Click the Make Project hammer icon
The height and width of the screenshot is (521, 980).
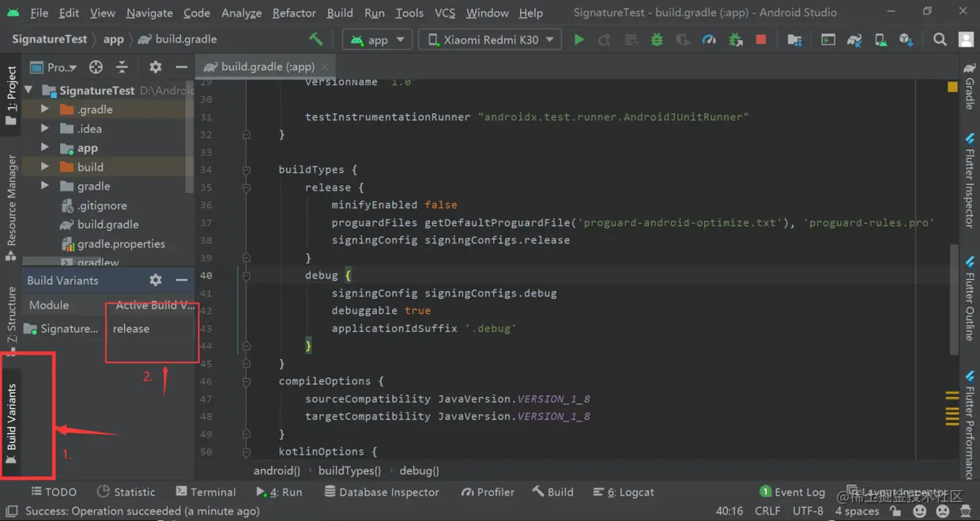pos(316,40)
